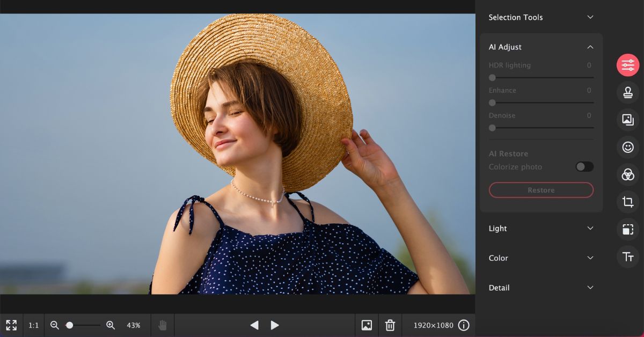Click the show original image icon
Viewport: 644px width, 337px height.
click(367, 325)
